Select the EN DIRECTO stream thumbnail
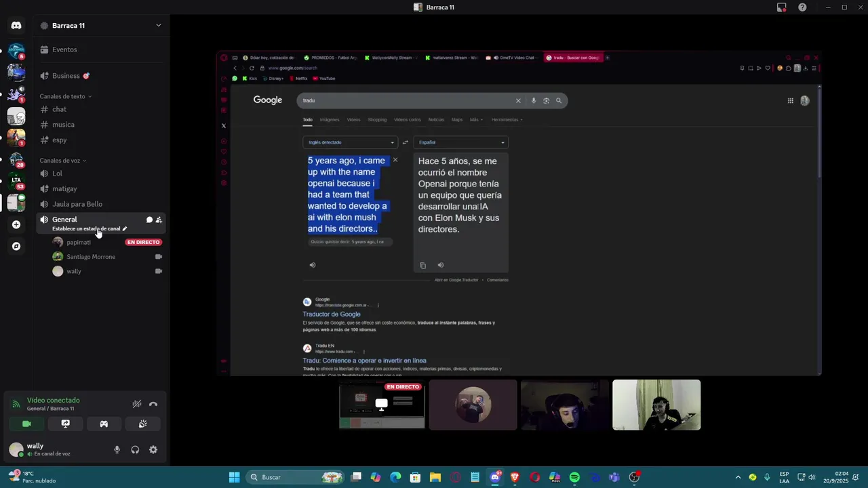This screenshot has width=868, height=488. coord(382,405)
